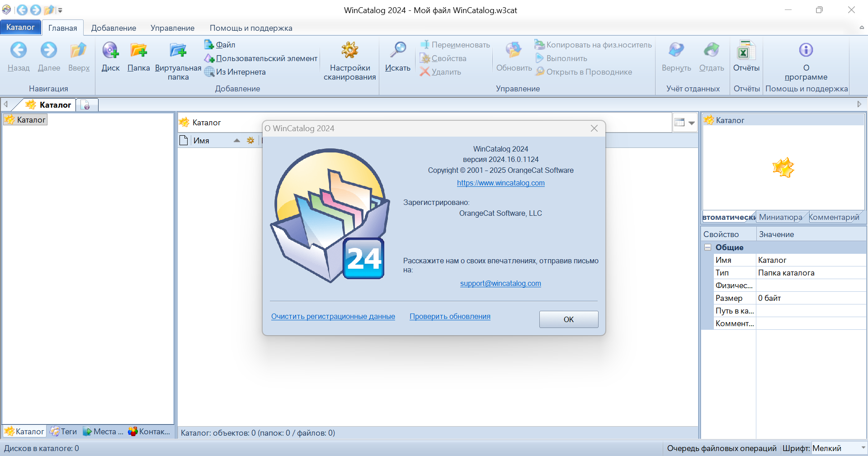
Task: Create a Виртуальная папка from the ribbon
Action: point(178,61)
